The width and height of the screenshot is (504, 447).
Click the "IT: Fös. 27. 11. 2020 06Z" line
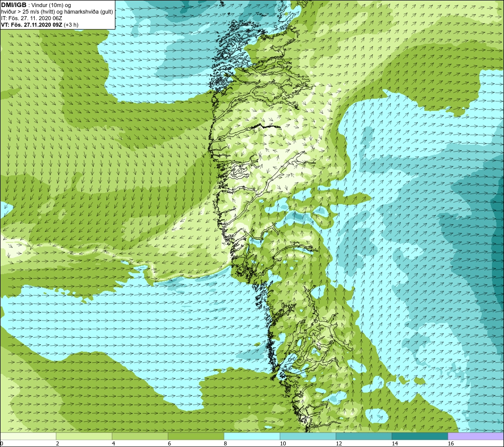point(31,18)
